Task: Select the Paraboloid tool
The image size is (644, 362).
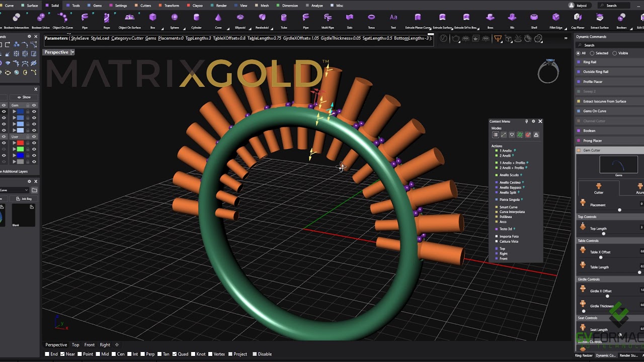Action: [262, 21]
